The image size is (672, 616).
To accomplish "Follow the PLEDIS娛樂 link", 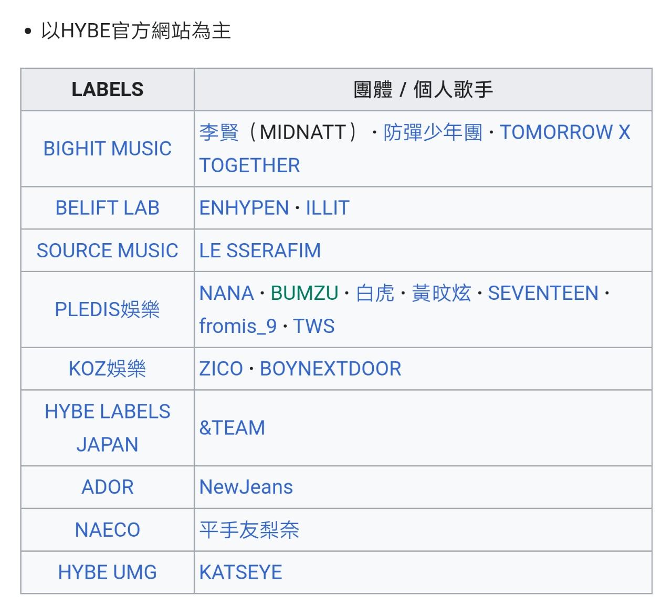I will (x=107, y=310).
